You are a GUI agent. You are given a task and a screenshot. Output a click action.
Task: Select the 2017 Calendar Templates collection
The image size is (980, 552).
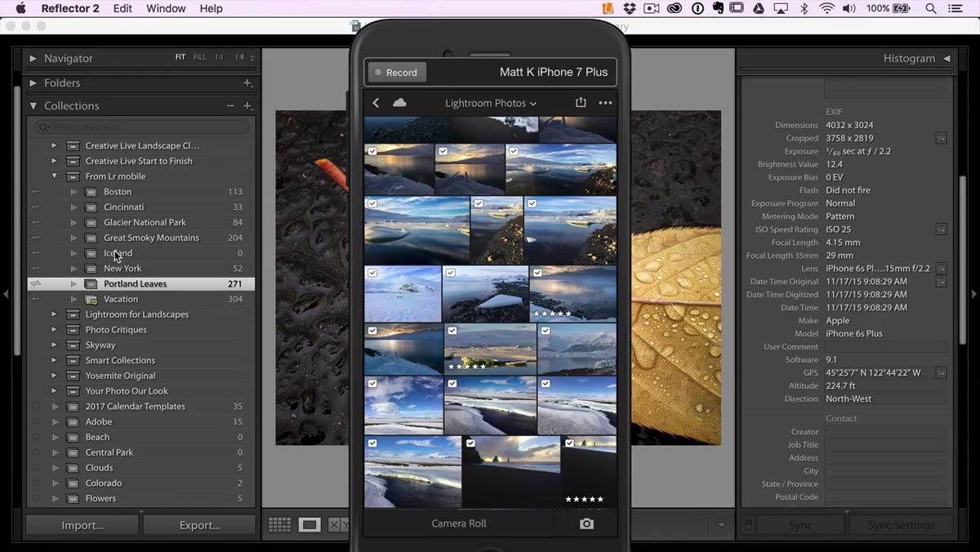(x=141, y=407)
